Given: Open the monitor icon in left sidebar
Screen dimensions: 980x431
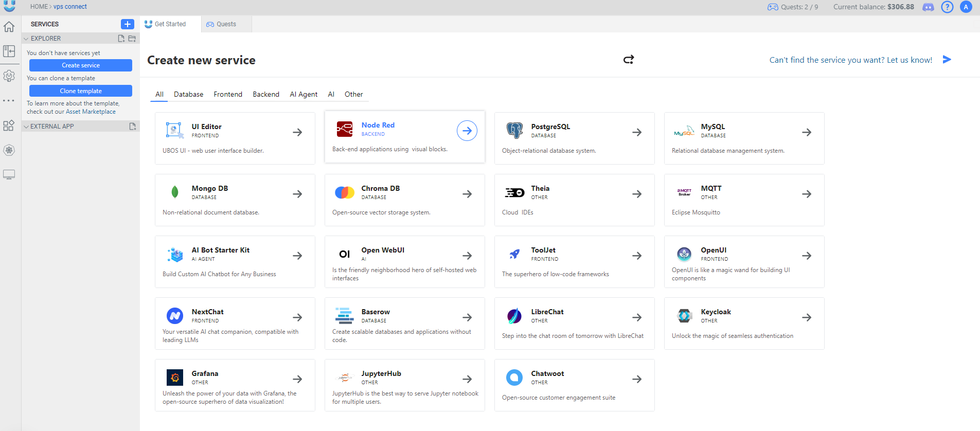Looking at the screenshot, I should [x=9, y=175].
